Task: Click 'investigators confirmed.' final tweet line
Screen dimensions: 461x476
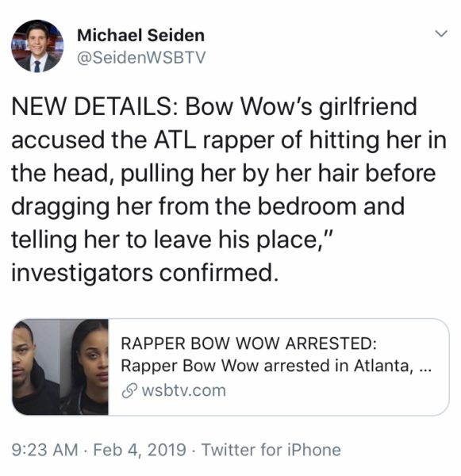Action: (x=145, y=273)
